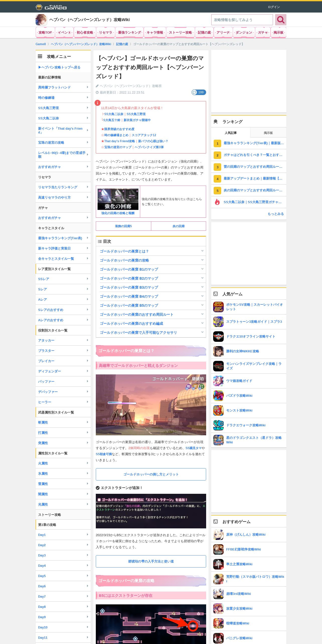The image size is (322, 644).
Task: Open the リセマラ navigation tab
Action: pos(105,32)
